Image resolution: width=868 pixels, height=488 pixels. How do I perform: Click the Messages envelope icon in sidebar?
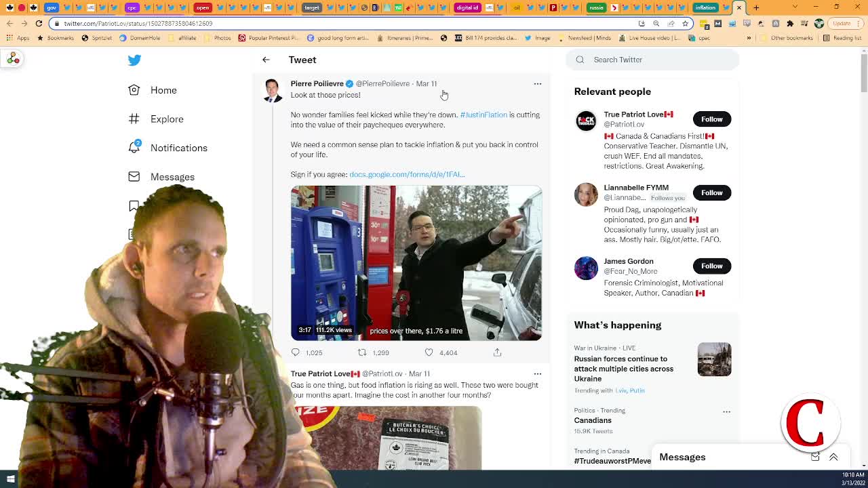[x=134, y=177]
